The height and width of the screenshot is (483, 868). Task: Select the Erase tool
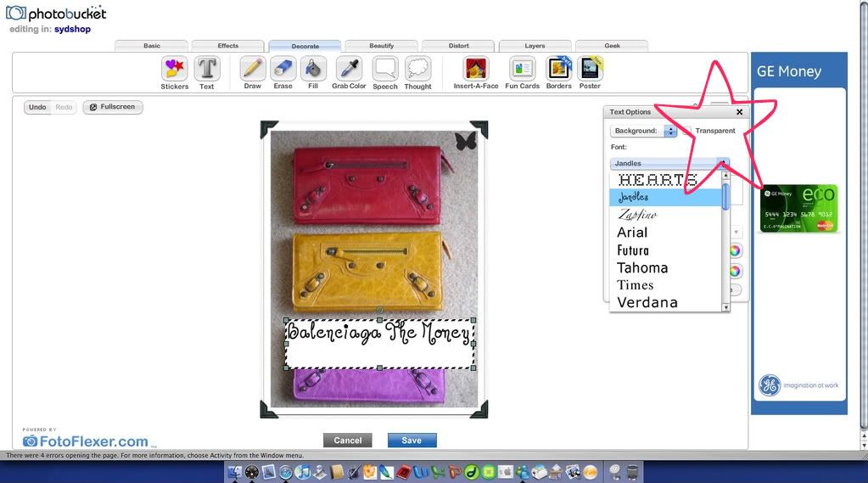click(x=283, y=72)
